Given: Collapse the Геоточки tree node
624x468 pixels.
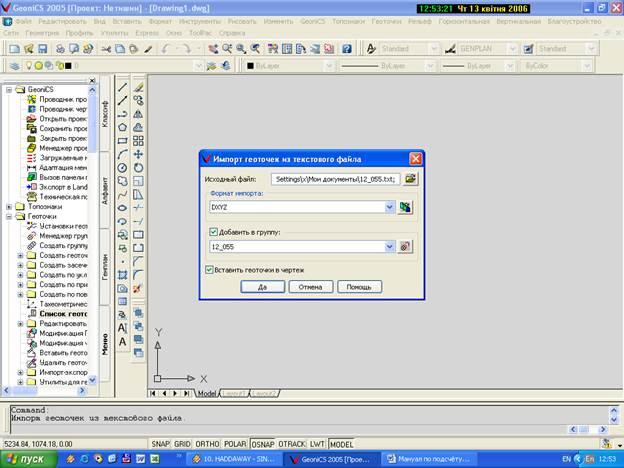Looking at the screenshot, I should [9, 216].
